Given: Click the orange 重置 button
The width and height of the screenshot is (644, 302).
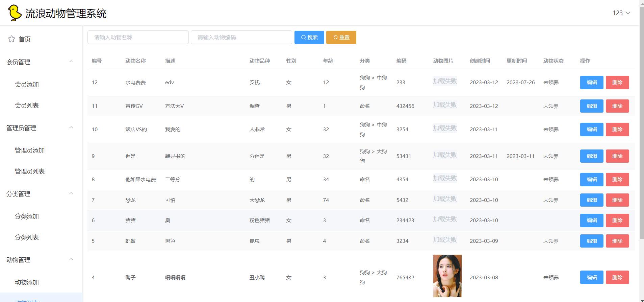Looking at the screenshot, I should 341,37.
